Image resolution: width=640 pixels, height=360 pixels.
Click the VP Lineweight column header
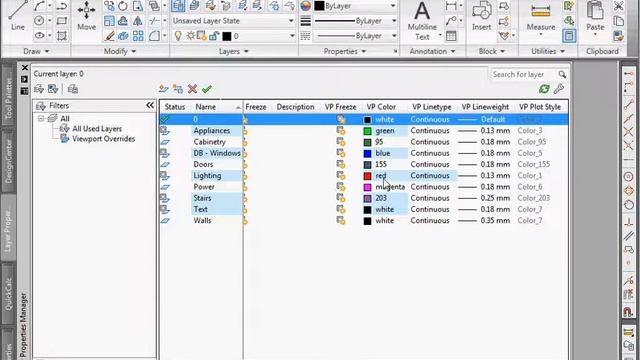(x=485, y=107)
